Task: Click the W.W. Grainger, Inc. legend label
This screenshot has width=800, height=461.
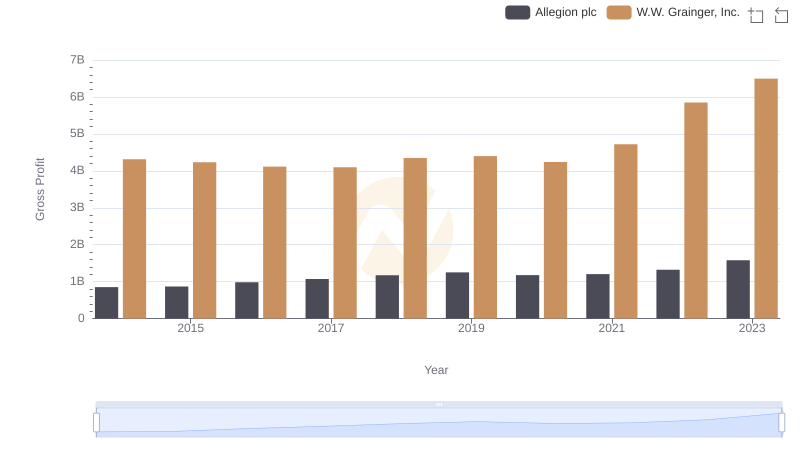Action: coord(688,12)
